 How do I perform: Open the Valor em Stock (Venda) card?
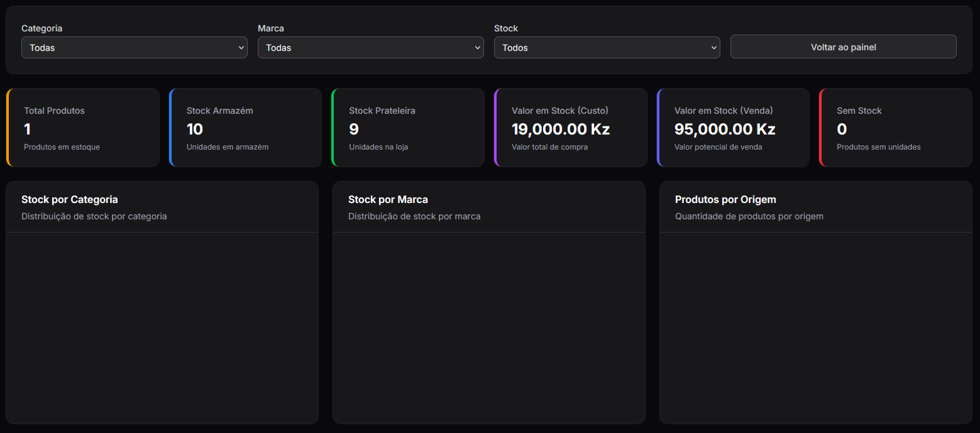click(733, 128)
